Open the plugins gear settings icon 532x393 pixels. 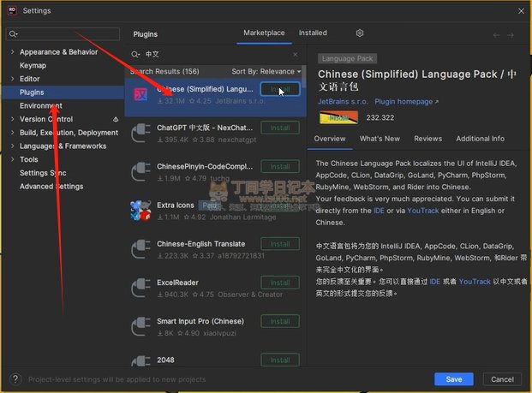point(360,33)
